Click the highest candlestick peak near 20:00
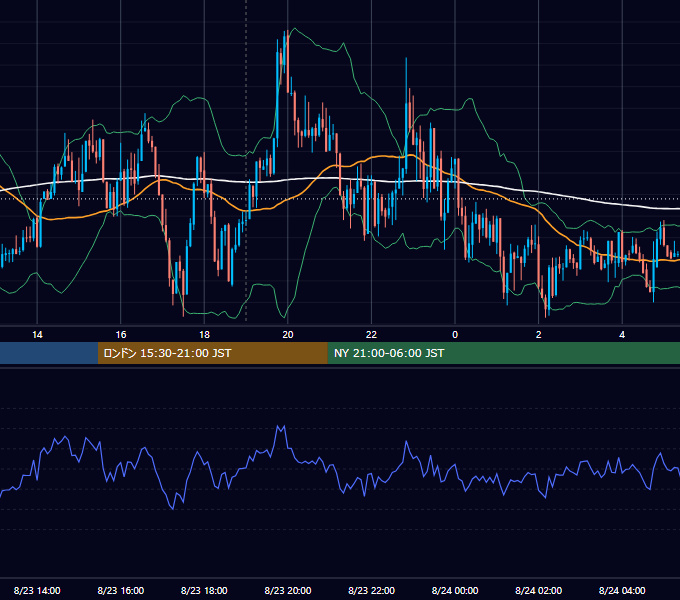This screenshot has width=680, height=600. [x=287, y=61]
